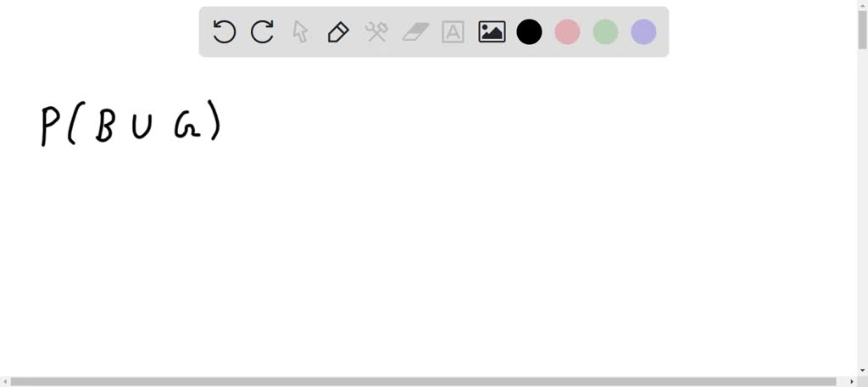Click the scroll left arrow
The width and height of the screenshot is (868, 387).
(4, 381)
